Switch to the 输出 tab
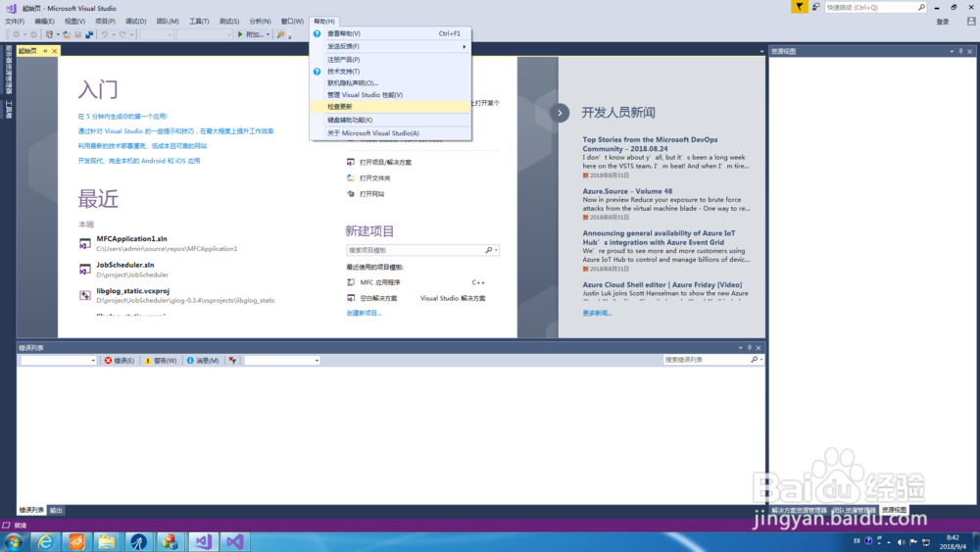Image resolution: width=980 pixels, height=552 pixels. (x=56, y=510)
